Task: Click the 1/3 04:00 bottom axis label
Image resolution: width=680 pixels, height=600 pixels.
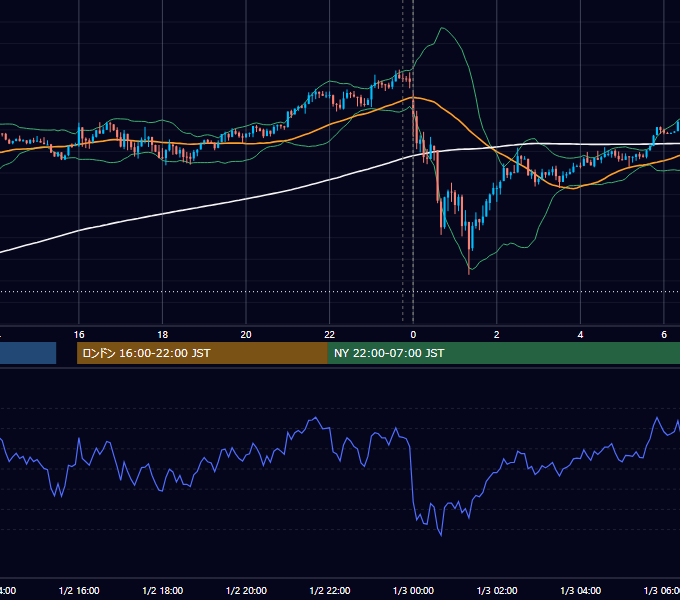Action: (581, 591)
